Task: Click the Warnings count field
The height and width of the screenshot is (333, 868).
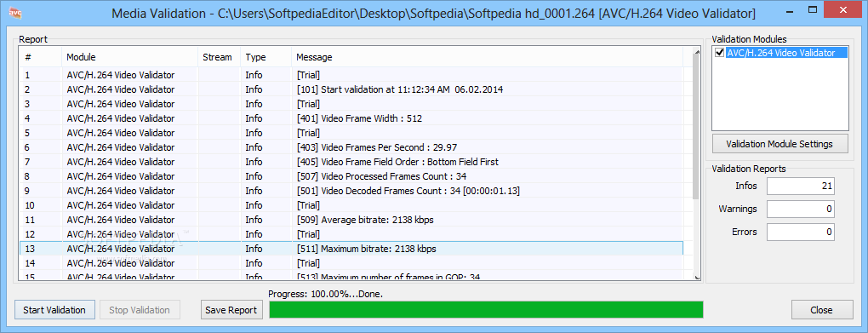Action: tap(801, 209)
